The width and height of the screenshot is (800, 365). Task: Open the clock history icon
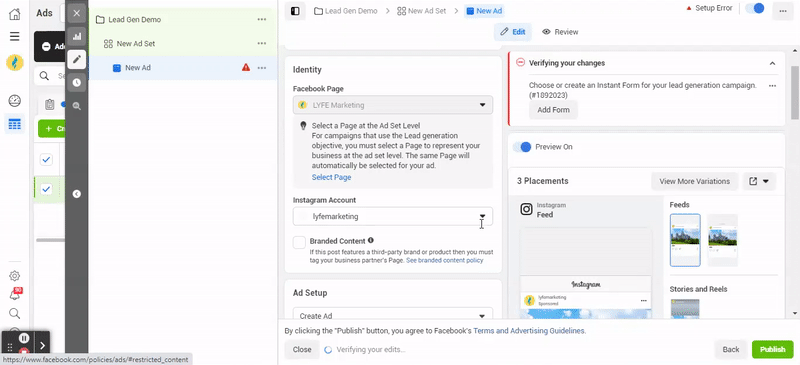[x=77, y=82]
